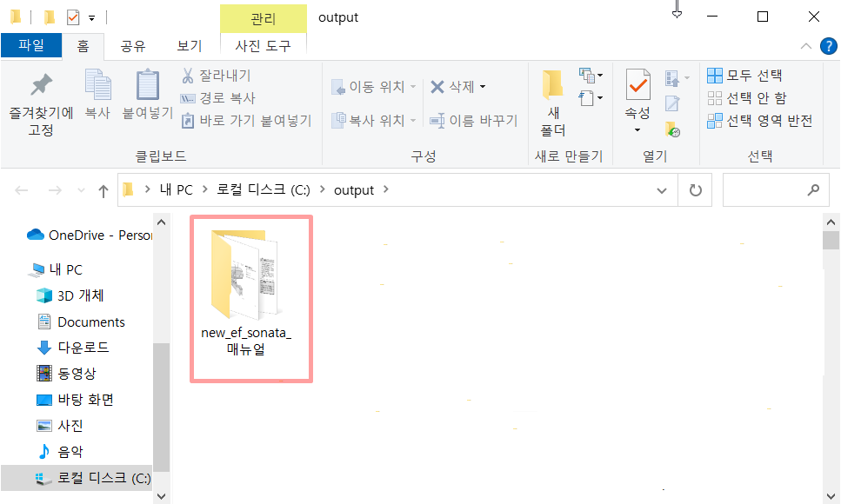
Task: Click the 삭제 (Delete) X icon
Action: [x=437, y=87]
